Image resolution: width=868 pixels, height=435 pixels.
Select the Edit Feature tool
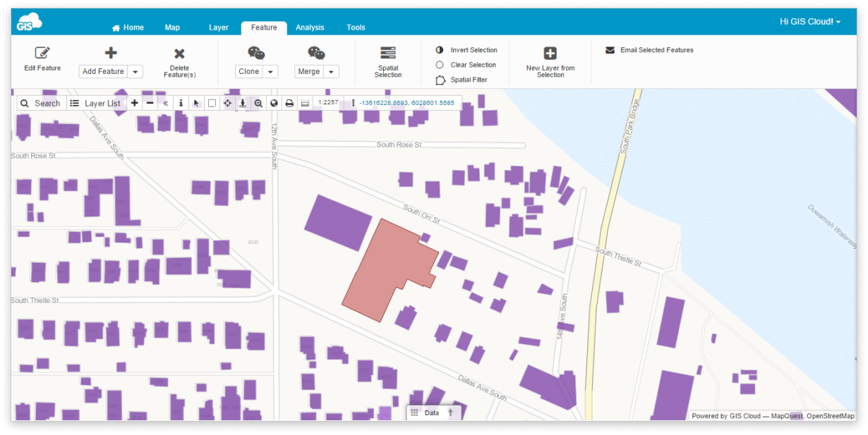42,57
